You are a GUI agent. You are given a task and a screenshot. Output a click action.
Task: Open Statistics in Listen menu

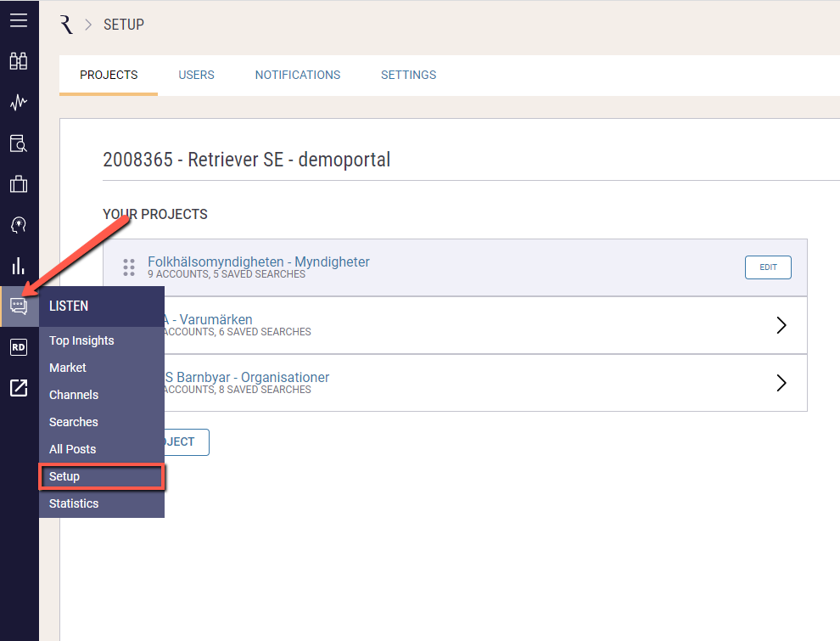coord(102,503)
